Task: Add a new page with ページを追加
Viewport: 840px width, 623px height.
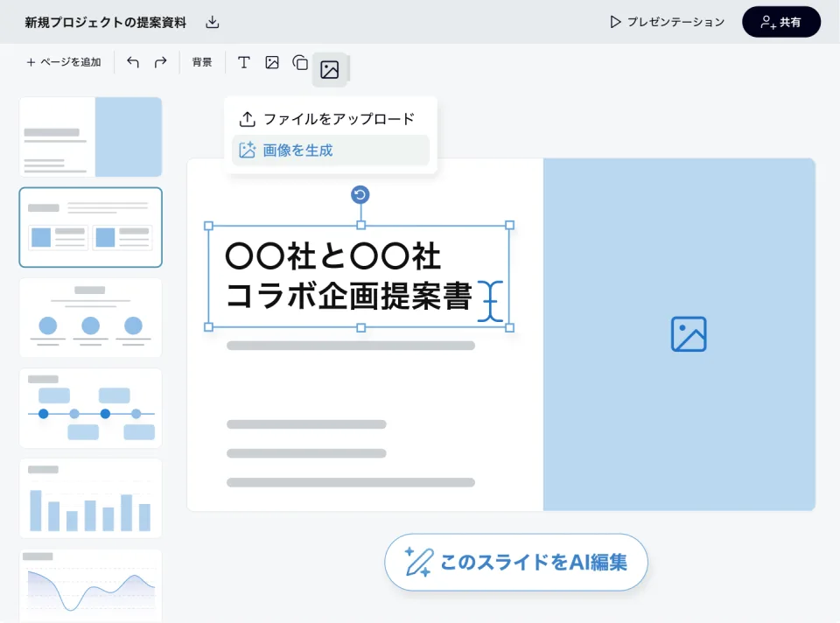Action: 64,62
